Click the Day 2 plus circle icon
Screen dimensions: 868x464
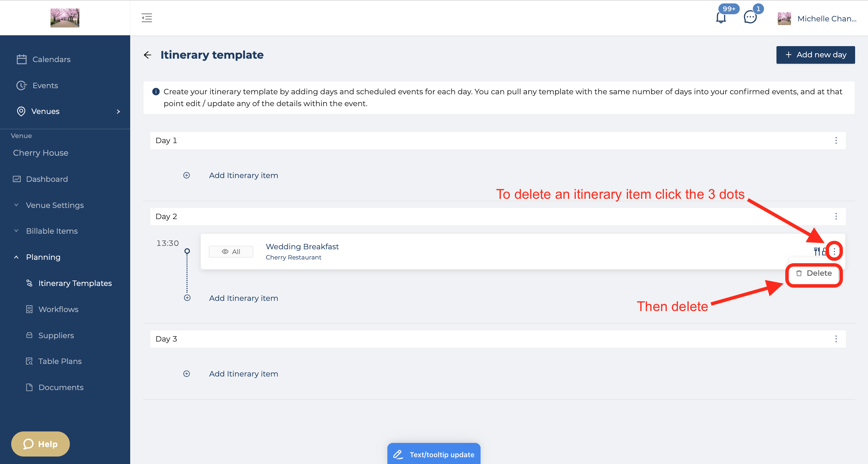click(x=187, y=298)
